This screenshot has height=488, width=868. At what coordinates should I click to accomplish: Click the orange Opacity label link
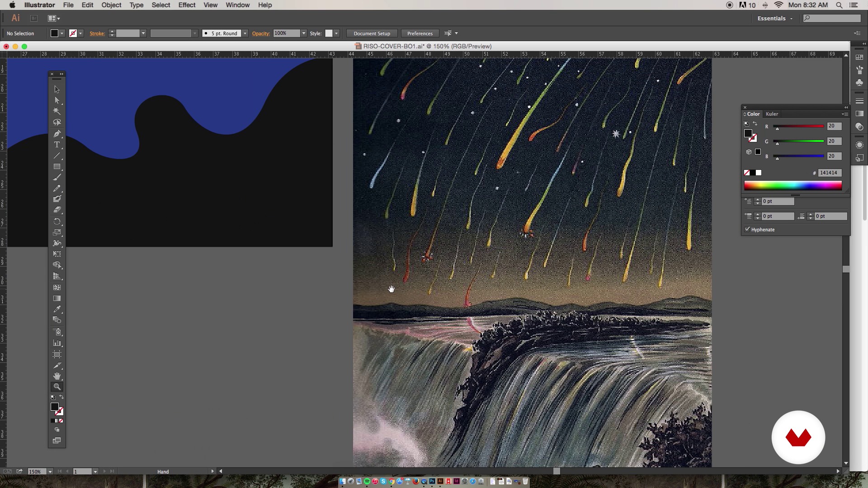click(x=261, y=33)
